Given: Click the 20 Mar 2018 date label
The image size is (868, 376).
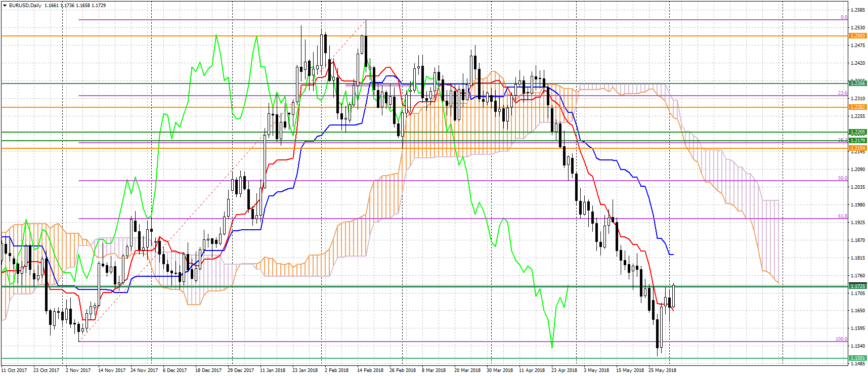Looking at the screenshot, I should click(x=467, y=370).
